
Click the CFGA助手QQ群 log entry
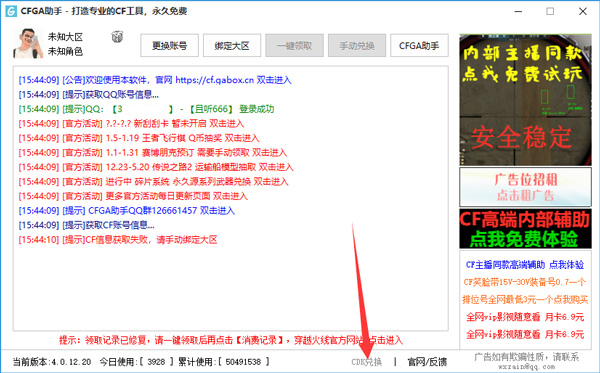(x=127, y=211)
